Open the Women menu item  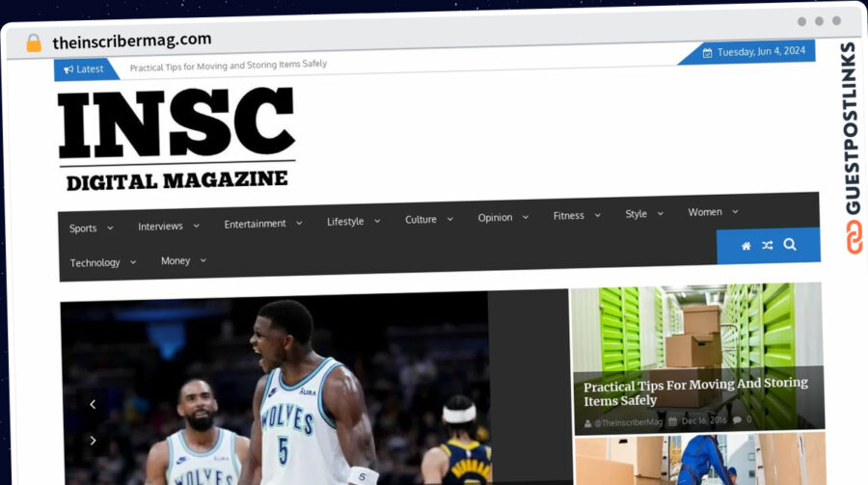click(x=705, y=212)
